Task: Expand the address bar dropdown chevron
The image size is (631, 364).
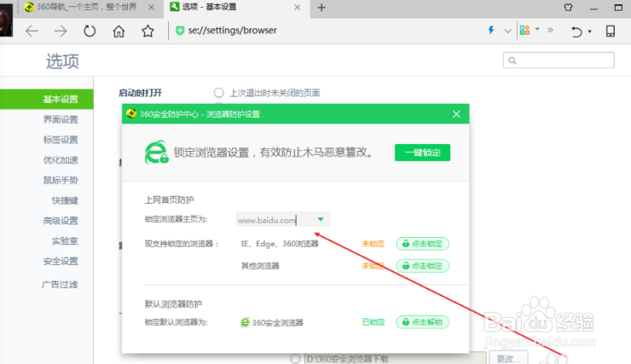Action: coord(507,31)
